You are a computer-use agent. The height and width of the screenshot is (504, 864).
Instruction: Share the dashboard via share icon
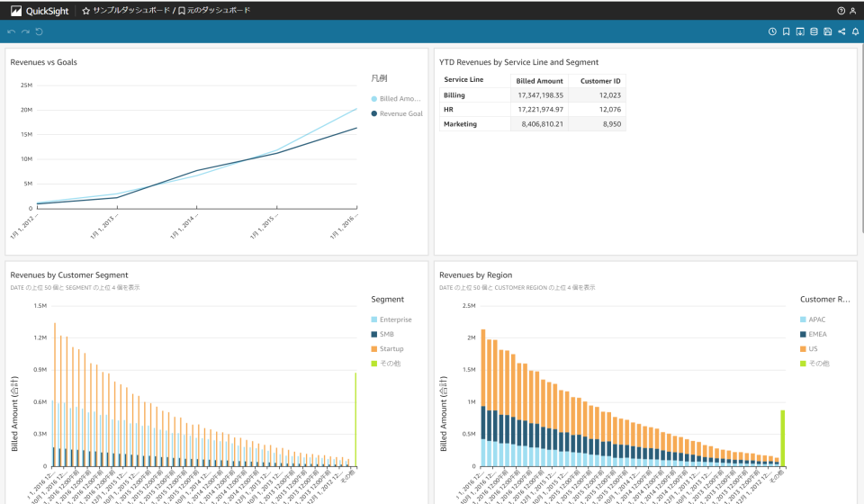click(841, 31)
